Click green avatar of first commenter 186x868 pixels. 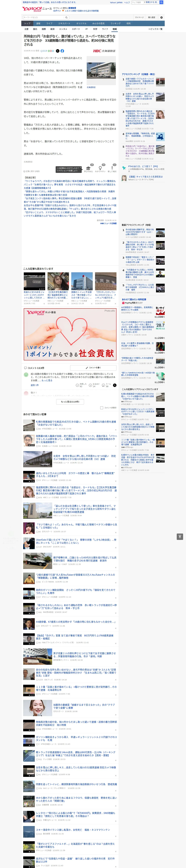26,375
